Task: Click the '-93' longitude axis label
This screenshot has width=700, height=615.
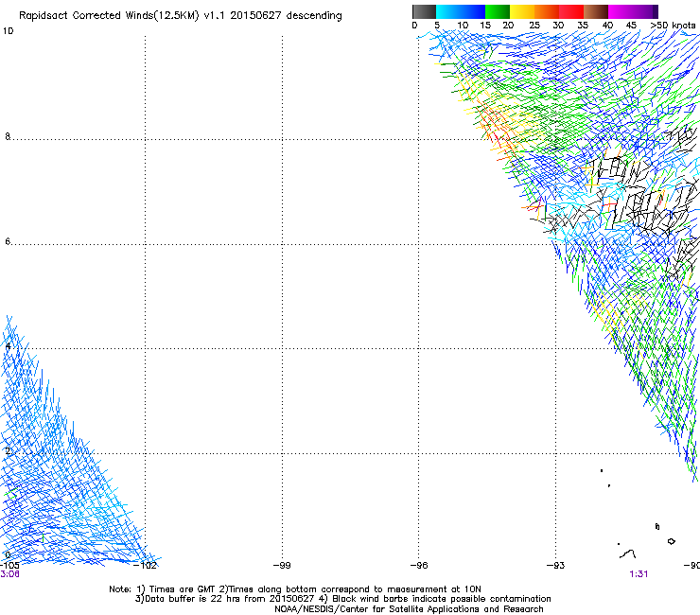Action: coord(556,566)
